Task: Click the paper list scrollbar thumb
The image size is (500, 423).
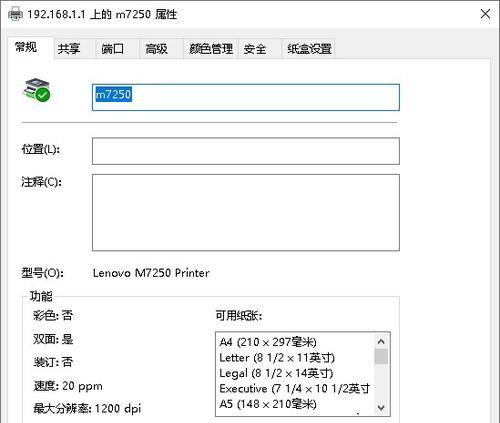Action: (381, 356)
